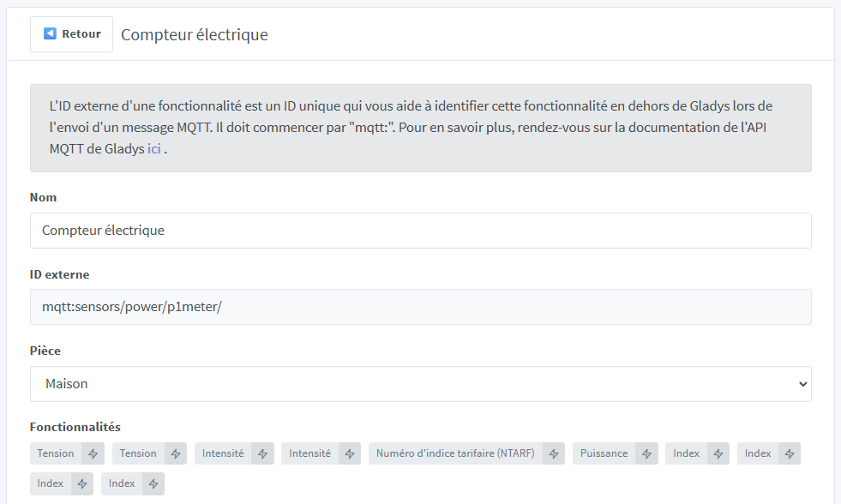The height and width of the screenshot is (504, 841).
Task: Click lightning icon on first Intensité tag
Action: click(262, 453)
